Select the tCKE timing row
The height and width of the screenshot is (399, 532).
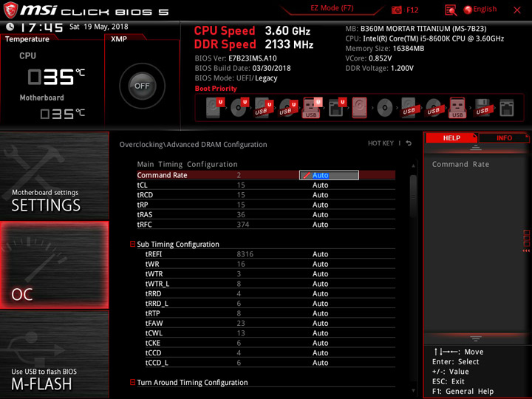[x=270, y=343]
